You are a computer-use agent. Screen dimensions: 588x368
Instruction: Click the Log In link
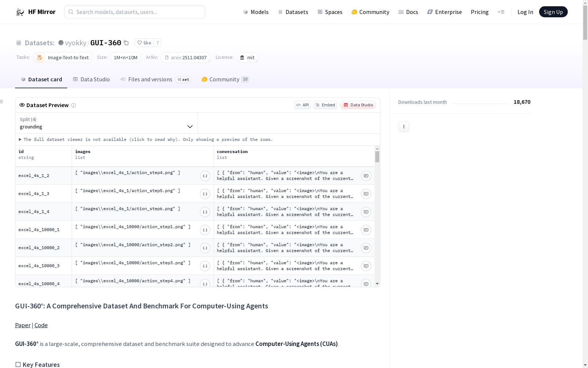[525, 12]
